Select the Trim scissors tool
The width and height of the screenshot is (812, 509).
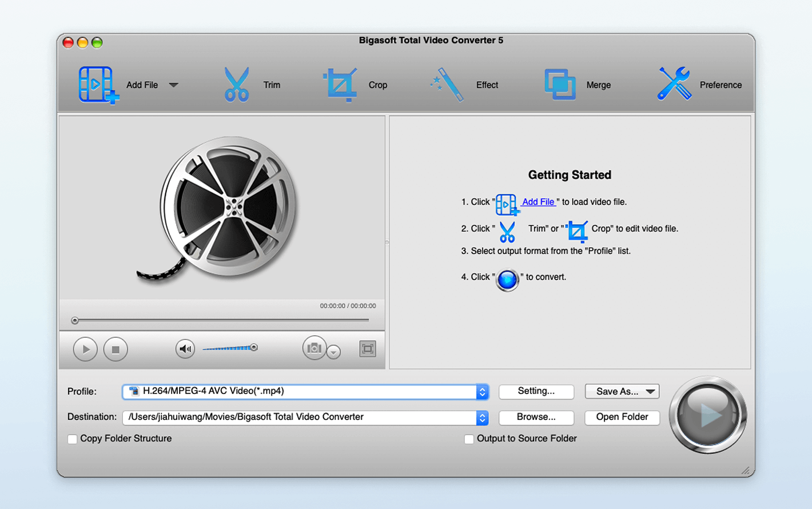point(236,85)
